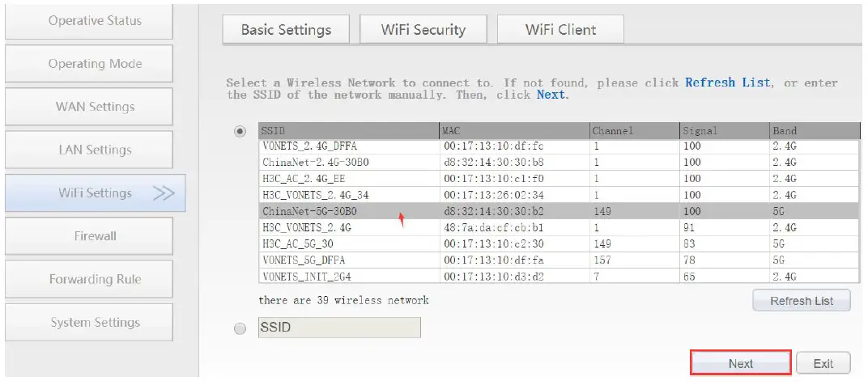Open the Basic Settings tab
Screen dimensions: 868x385
(x=286, y=30)
